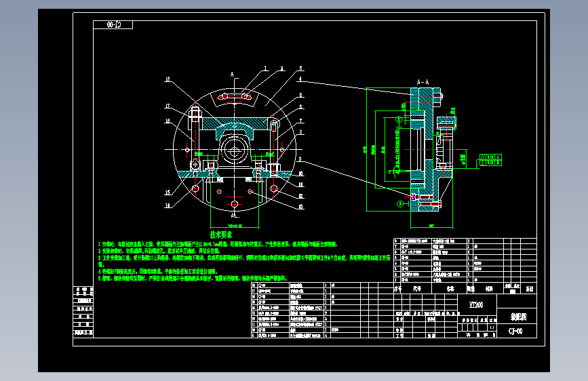The image size is (588, 381).
Task: Pick part callout number 9
Action: 300,159
